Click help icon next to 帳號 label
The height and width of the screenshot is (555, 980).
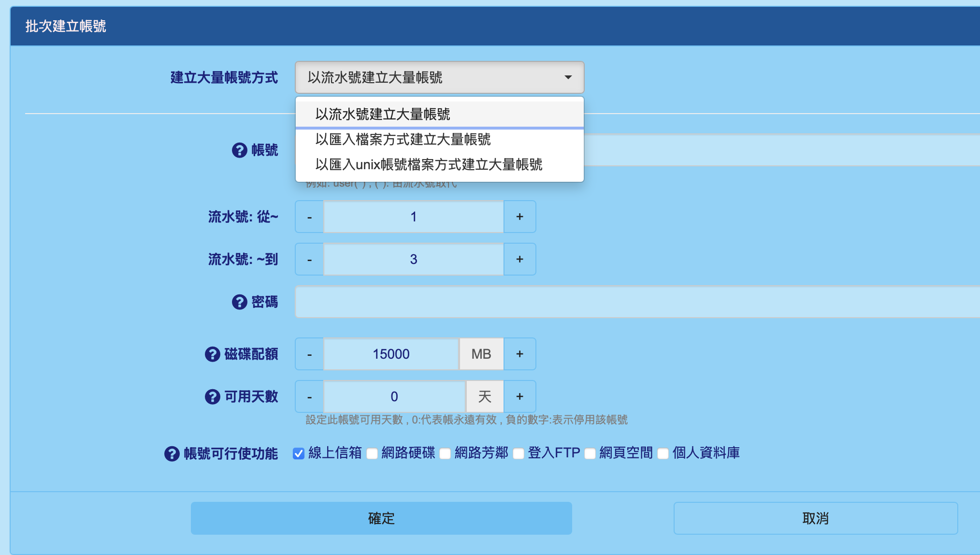pyautogui.click(x=239, y=150)
